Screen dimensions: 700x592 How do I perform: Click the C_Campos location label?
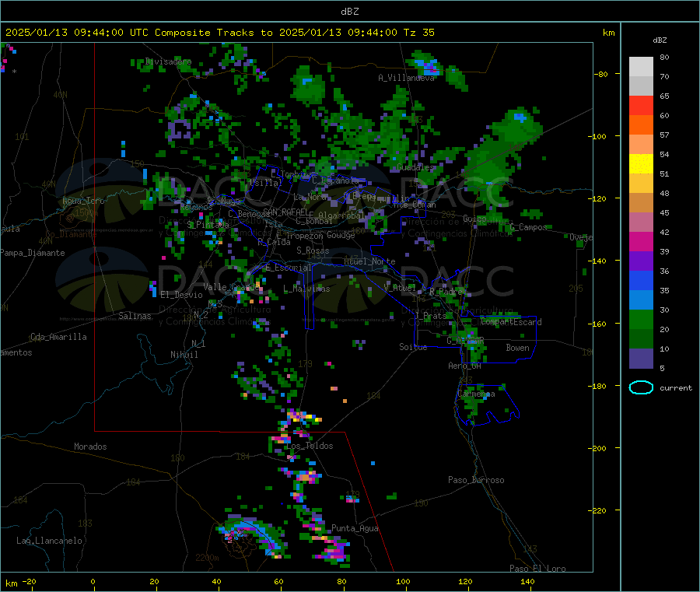click(528, 227)
